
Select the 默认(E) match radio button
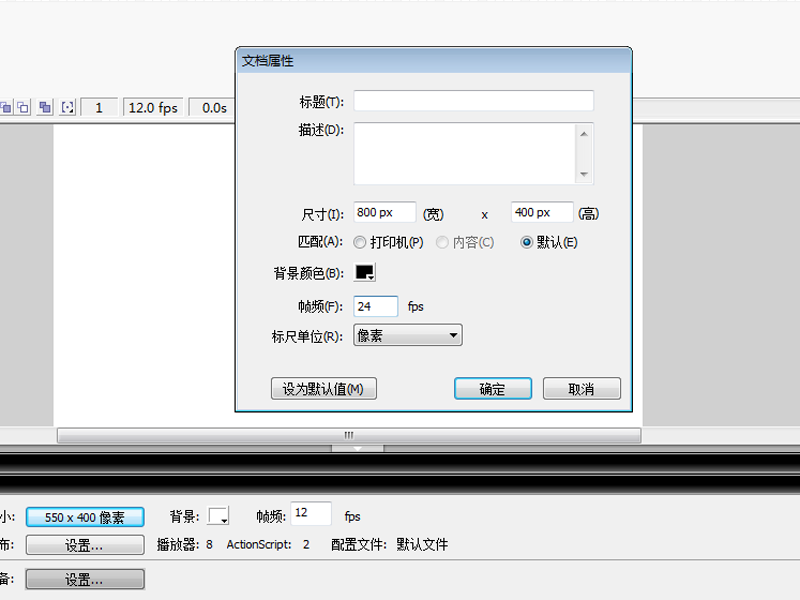point(526,242)
